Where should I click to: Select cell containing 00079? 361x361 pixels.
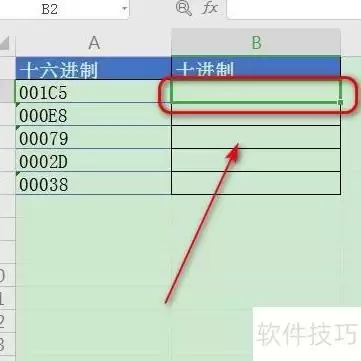94,137
